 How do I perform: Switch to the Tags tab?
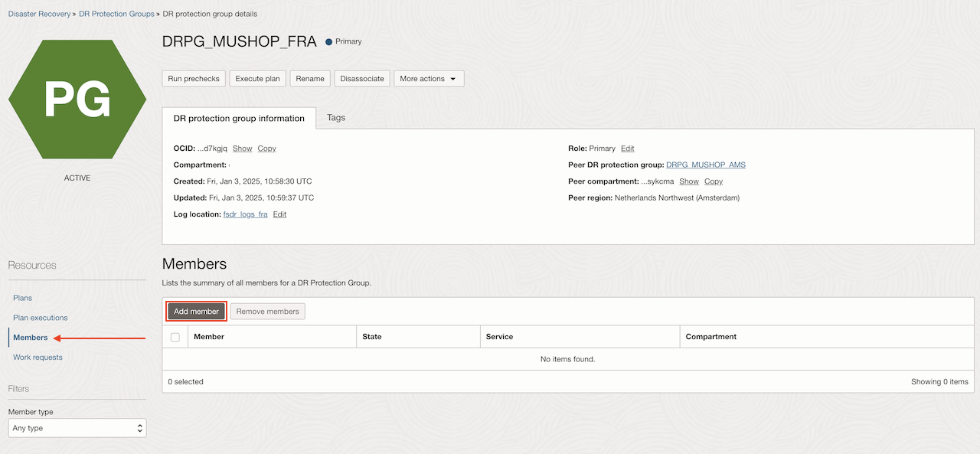tap(336, 118)
